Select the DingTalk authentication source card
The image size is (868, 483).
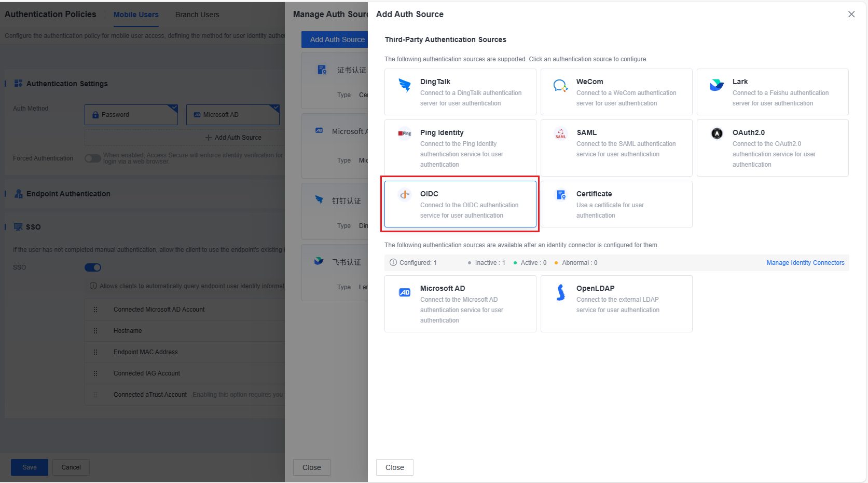(460, 92)
